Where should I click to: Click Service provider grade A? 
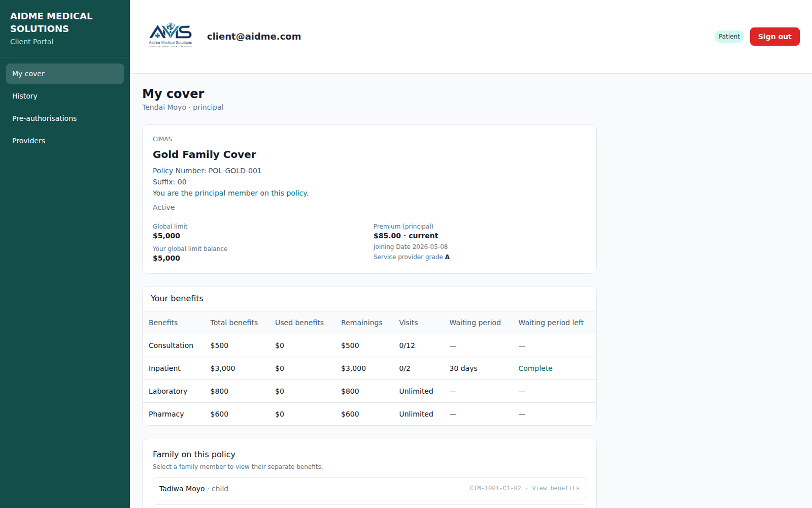412,257
